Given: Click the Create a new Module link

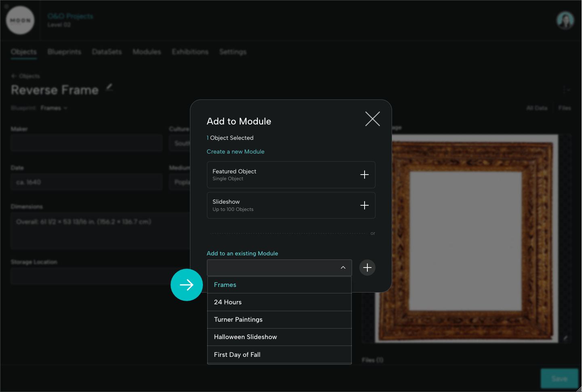Looking at the screenshot, I should click(x=236, y=151).
